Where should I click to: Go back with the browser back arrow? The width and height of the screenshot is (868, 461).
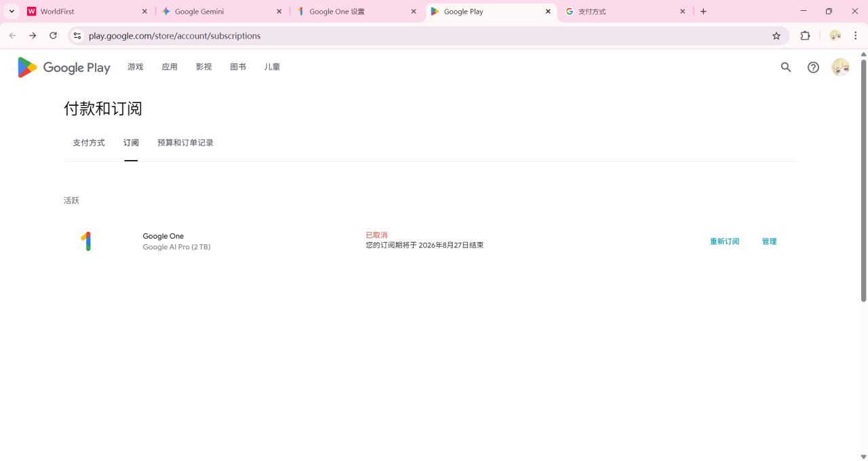pos(12,36)
